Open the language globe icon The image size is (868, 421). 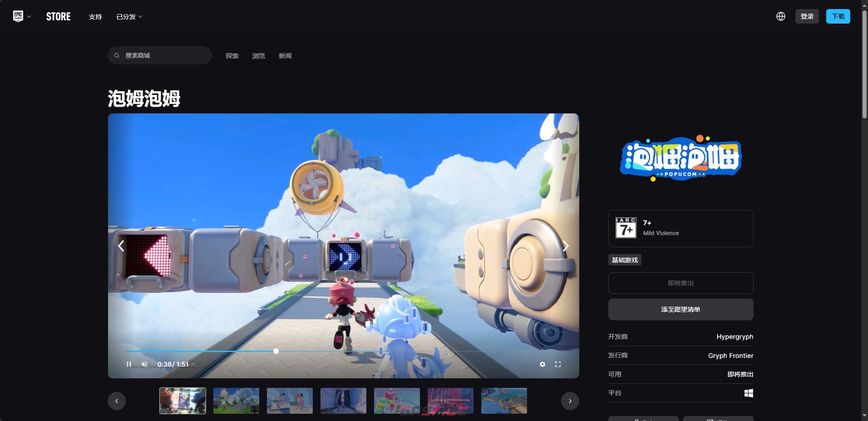(x=781, y=16)
